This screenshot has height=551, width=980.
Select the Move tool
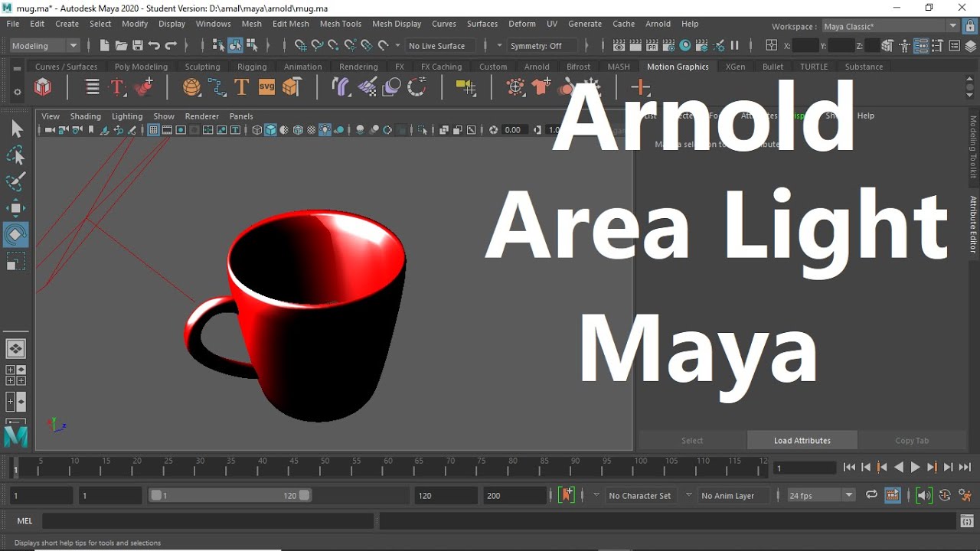tap(16, 208)
